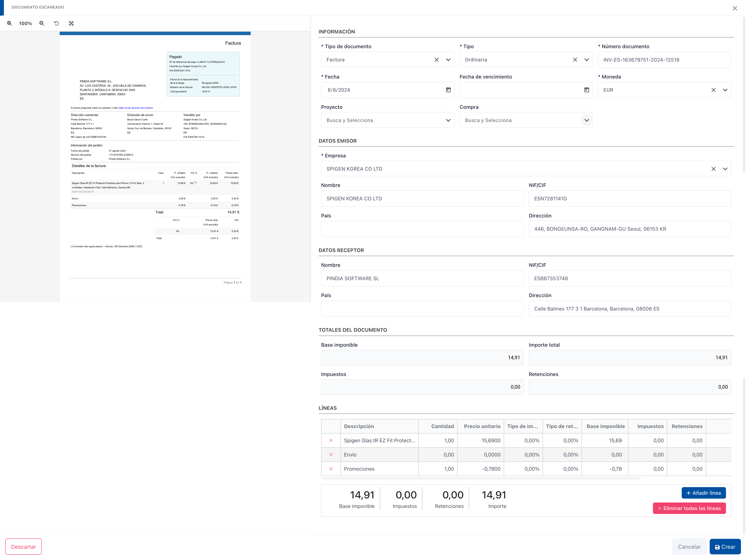746x560 pixels.
Task: Rotate the scanned document
Action: click(x=56, y=23)
